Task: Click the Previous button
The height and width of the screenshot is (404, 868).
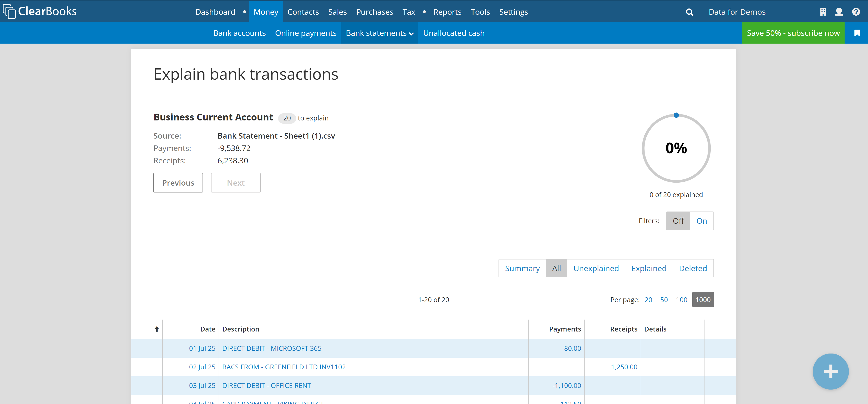Action: (x=178, y=183)
